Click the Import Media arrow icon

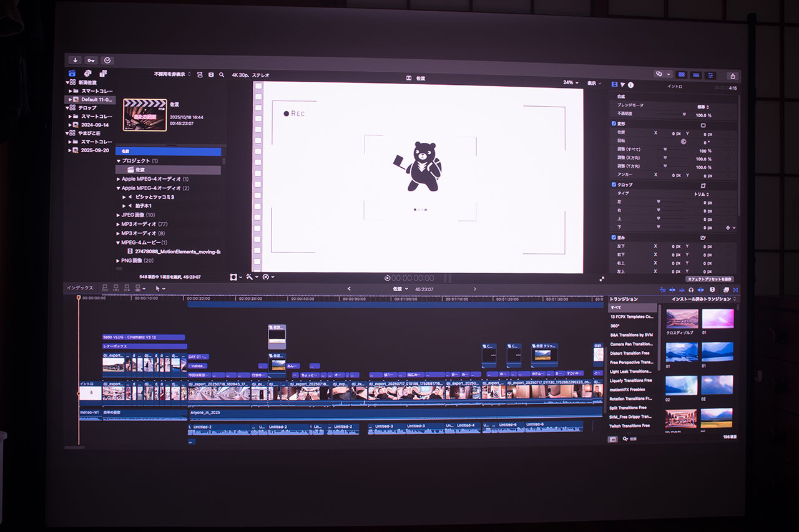76,60
